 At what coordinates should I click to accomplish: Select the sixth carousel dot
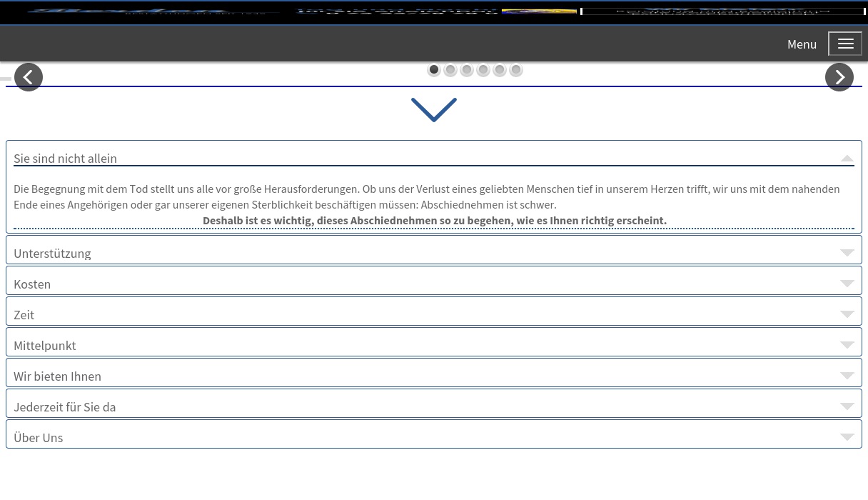point(516,70)
